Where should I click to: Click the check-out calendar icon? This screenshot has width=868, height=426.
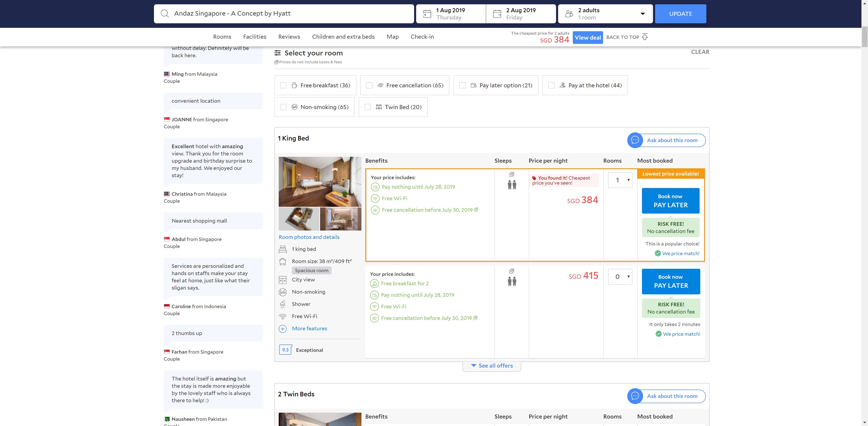497,14
